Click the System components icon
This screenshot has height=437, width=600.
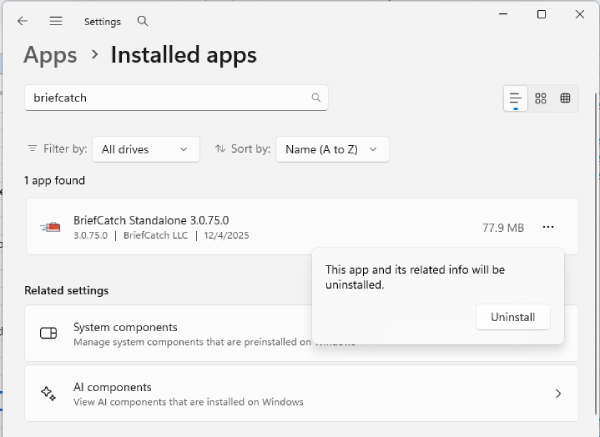coord(49,333)
